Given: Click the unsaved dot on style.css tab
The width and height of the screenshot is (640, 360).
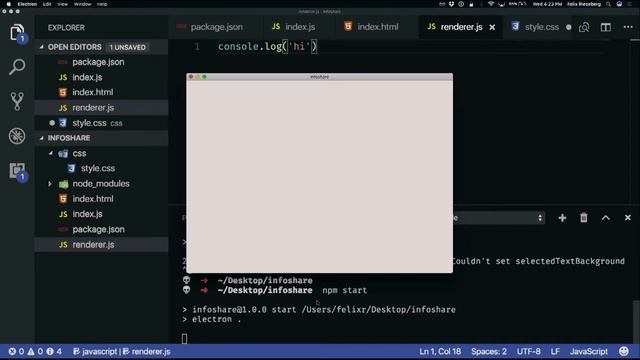Looking at the screenshot, I should coord(569,27).
